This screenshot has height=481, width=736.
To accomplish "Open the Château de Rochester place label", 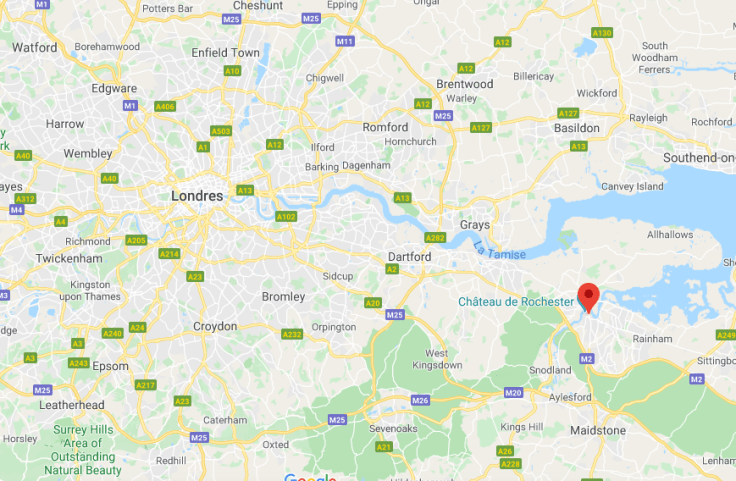I will [516, 302].
